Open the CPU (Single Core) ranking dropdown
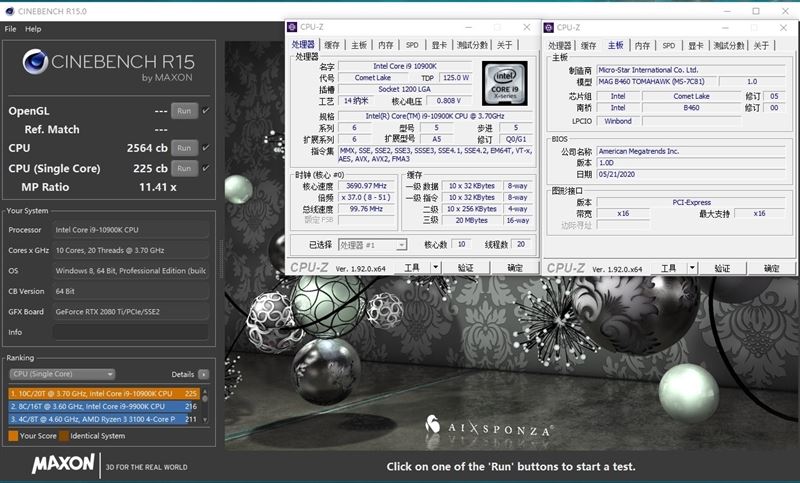 62,374
